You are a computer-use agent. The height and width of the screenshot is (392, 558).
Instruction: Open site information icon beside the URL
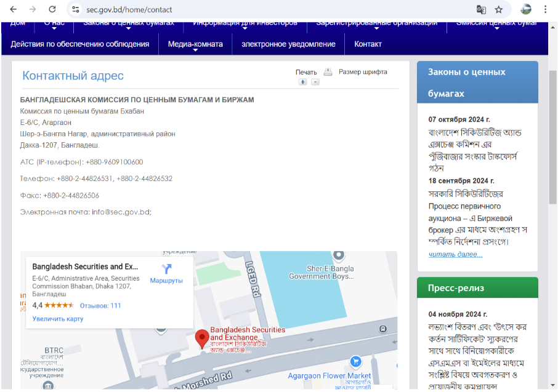pyautogui.click(x=75, y=10)
